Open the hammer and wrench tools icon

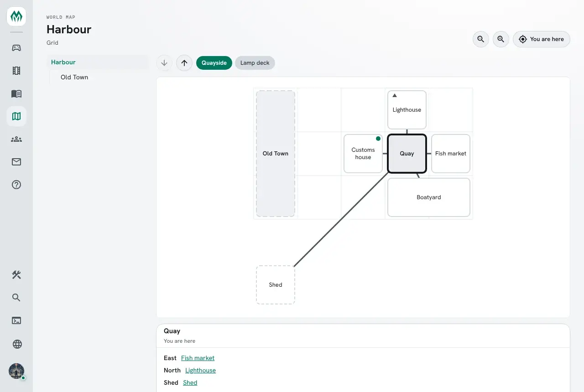pyautogui.click(x=16, y=275)
